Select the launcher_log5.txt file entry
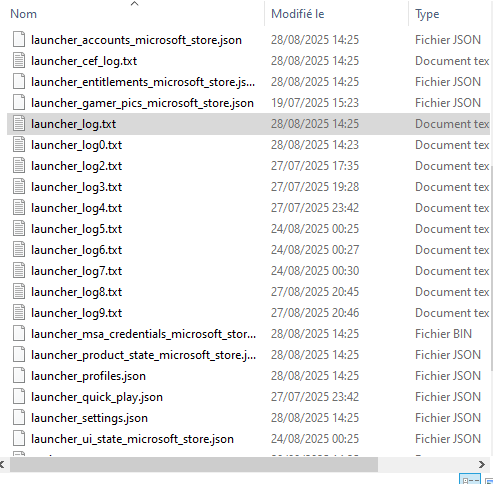 tap(76, 229)
